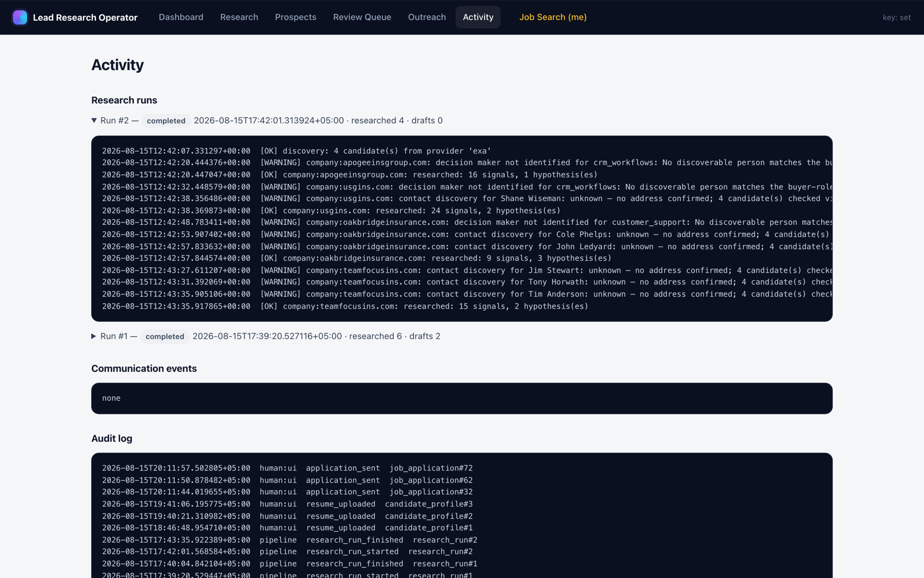Select the teamfocusins.com researched 15 signals line
924x578 pixels.
pos(345,306)
